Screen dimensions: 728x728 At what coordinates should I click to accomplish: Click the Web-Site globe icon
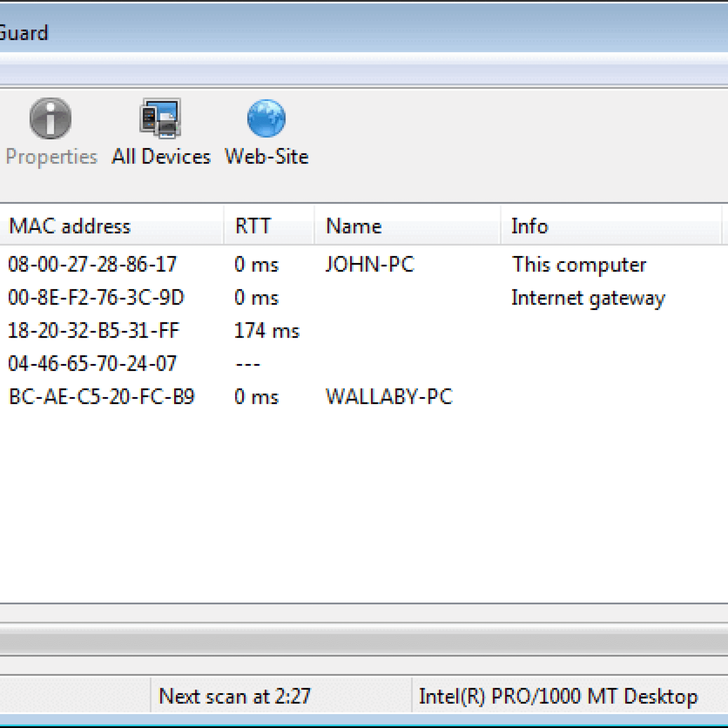266,118
